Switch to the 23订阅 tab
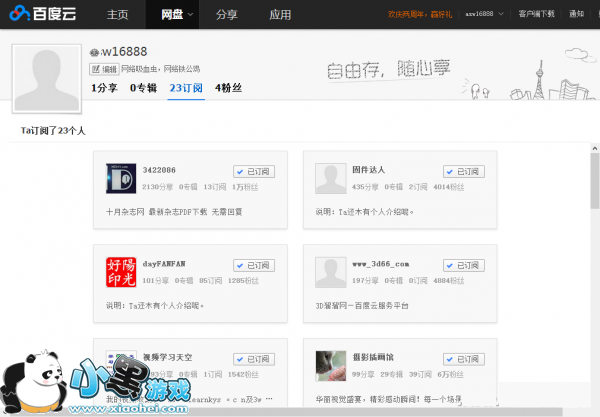Viewport: 600px width, 417px height. pos(186,88)
